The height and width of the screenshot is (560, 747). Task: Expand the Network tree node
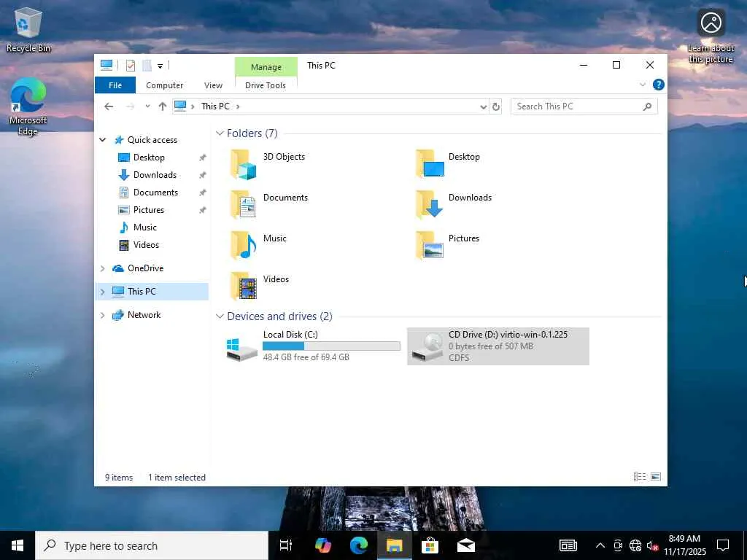(102, 315)
